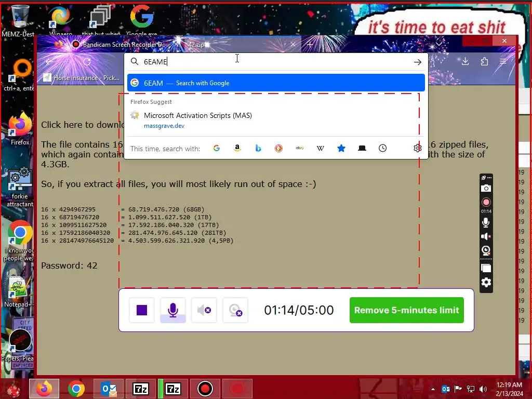This screenshot has height=399, width=532.
Task: Toggle webcam icon in side panel
Action: coord(486,251)
